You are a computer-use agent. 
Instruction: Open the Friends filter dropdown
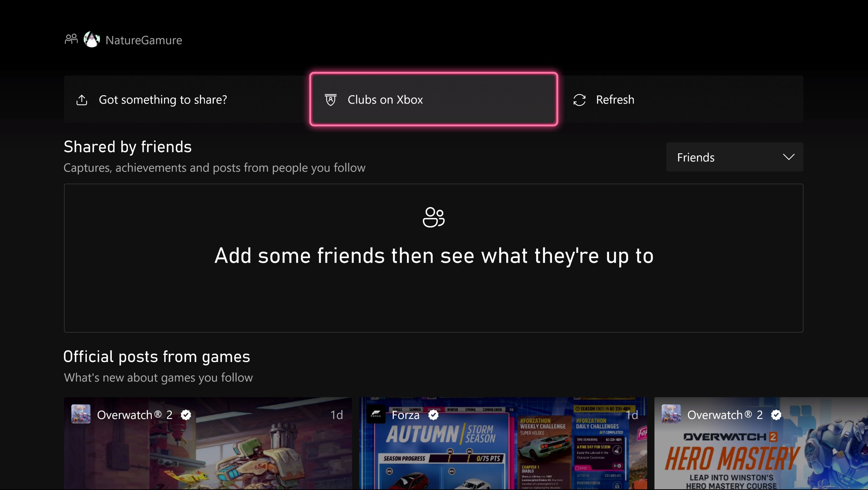point(735,157)
